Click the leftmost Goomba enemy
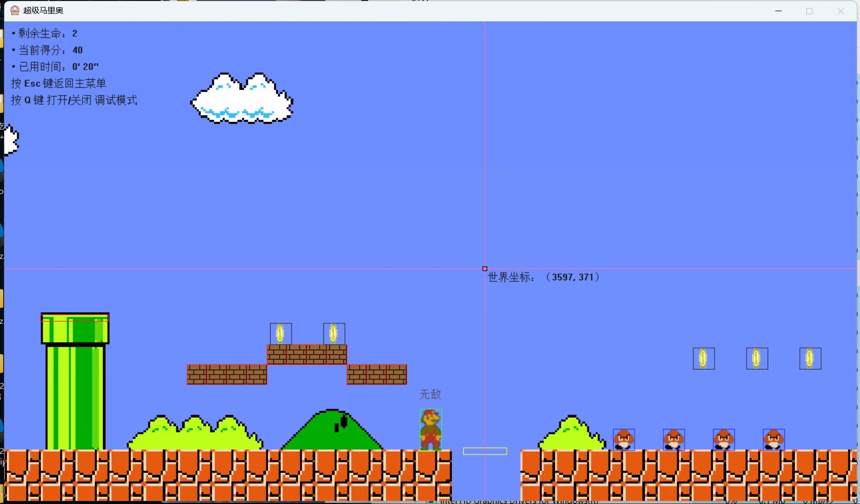860x504 pixels. click(623, 440)
